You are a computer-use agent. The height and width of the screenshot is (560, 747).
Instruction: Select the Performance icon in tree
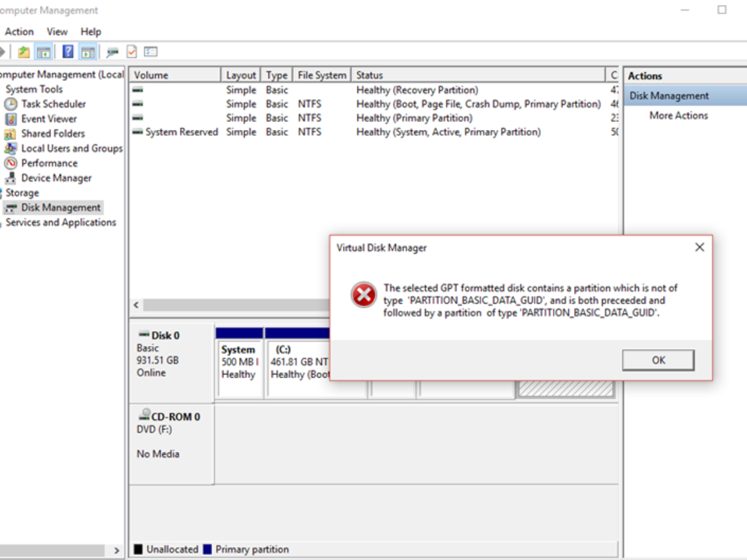pyautogui.click(x=11, y=163)
